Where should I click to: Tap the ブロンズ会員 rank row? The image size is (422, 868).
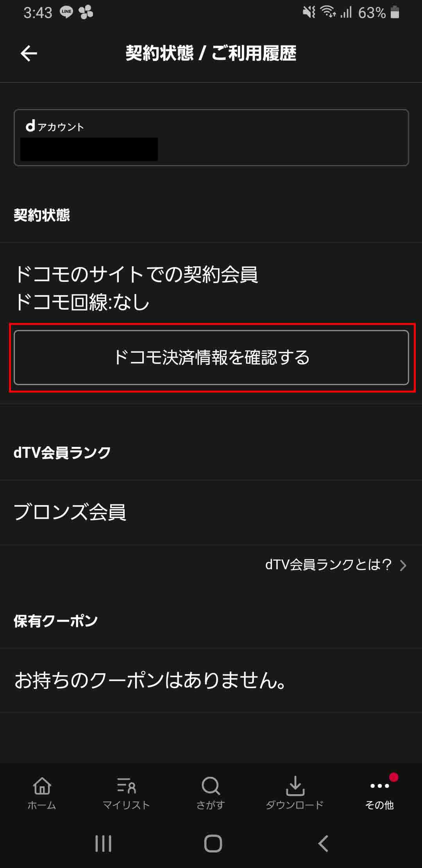(211, 512)
